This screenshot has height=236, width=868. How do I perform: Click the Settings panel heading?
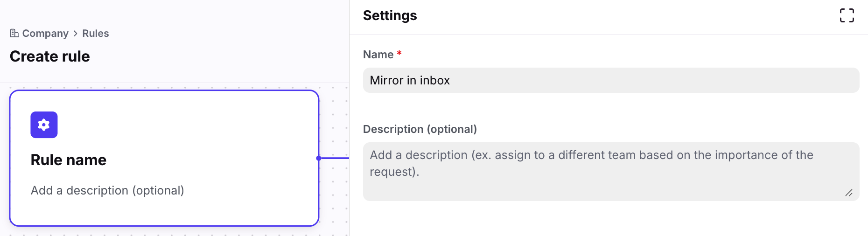pos(390,15)
